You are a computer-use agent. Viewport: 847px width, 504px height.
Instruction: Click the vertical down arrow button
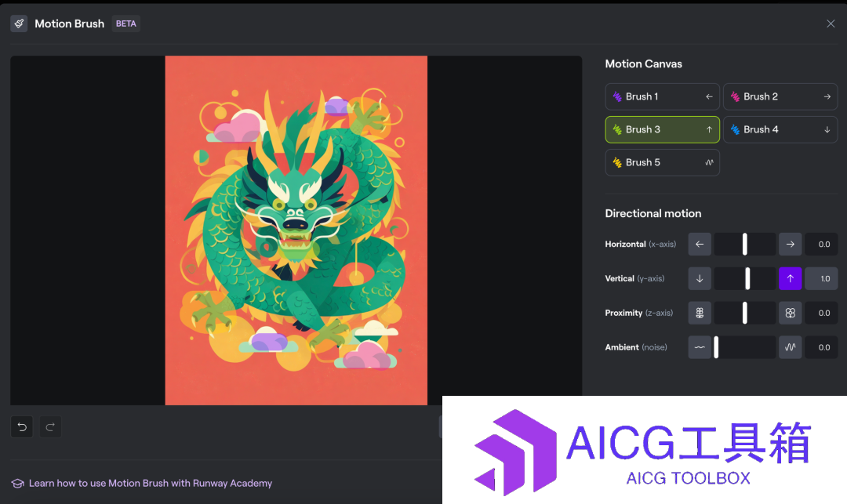pos(700,278)
